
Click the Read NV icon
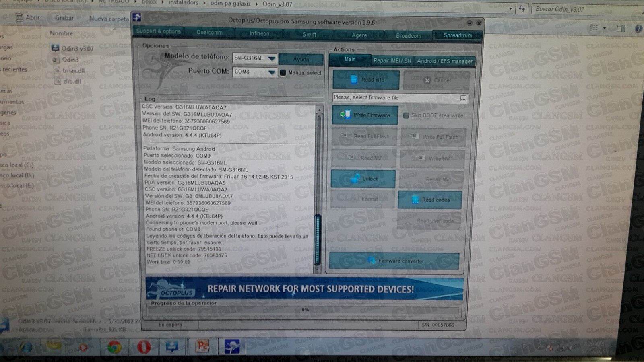coord(351,157)
